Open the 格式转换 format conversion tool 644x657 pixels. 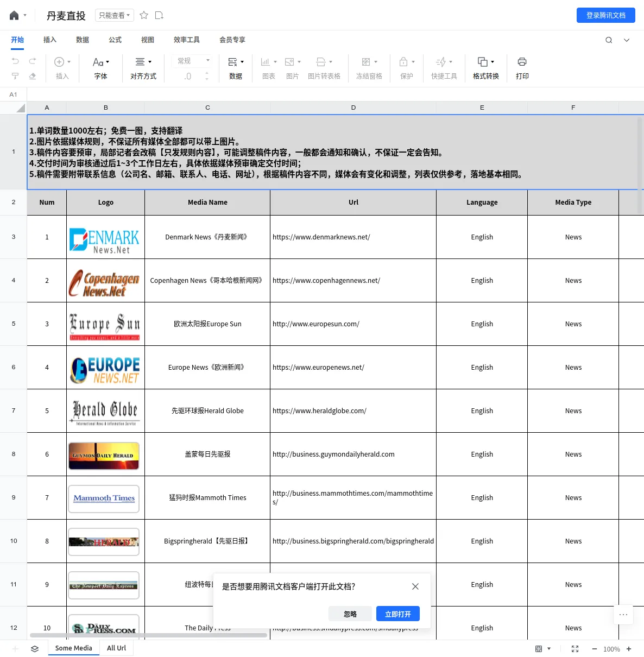click(486, 68)
